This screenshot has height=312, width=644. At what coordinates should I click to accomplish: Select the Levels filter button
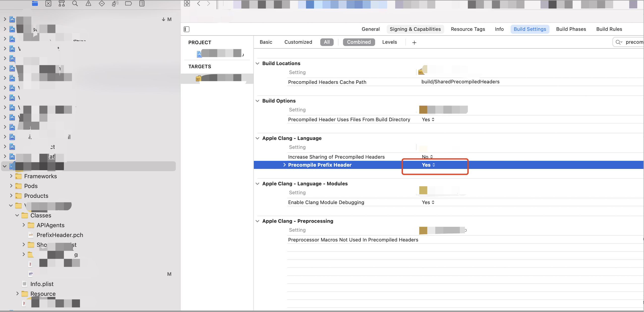point(389,42)
